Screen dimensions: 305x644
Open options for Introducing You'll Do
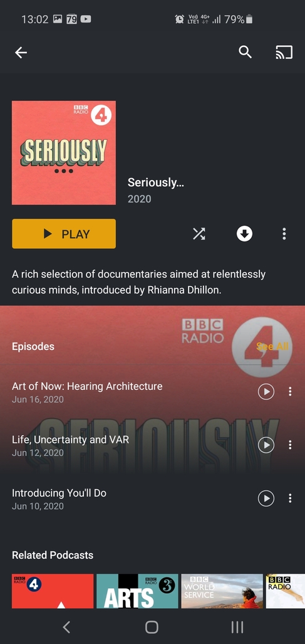click(x=290, y=498)
